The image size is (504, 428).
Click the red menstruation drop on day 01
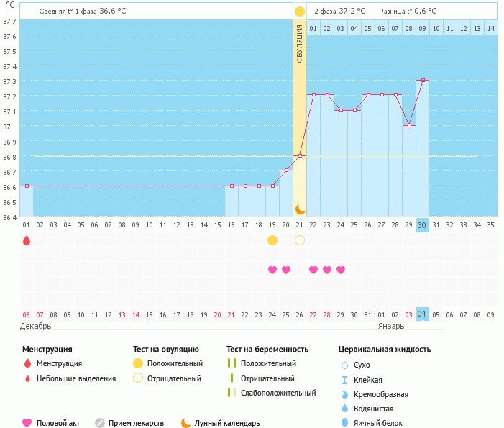(27, 240)
